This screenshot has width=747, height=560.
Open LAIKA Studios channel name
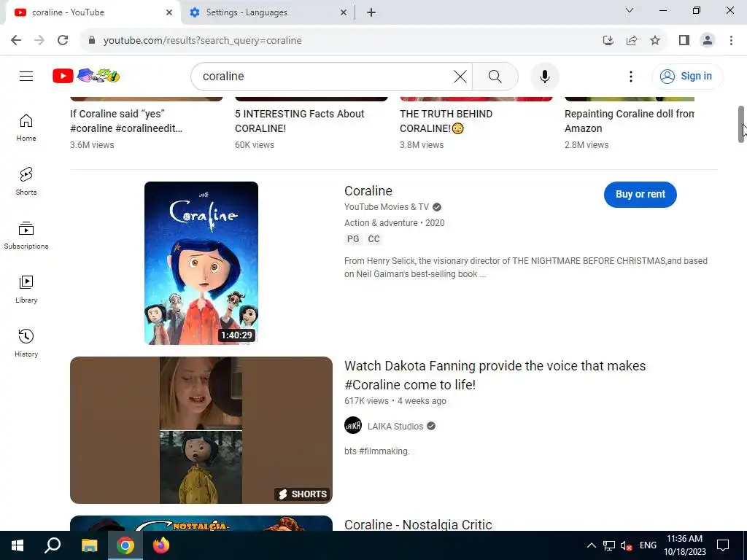point(395,426)
